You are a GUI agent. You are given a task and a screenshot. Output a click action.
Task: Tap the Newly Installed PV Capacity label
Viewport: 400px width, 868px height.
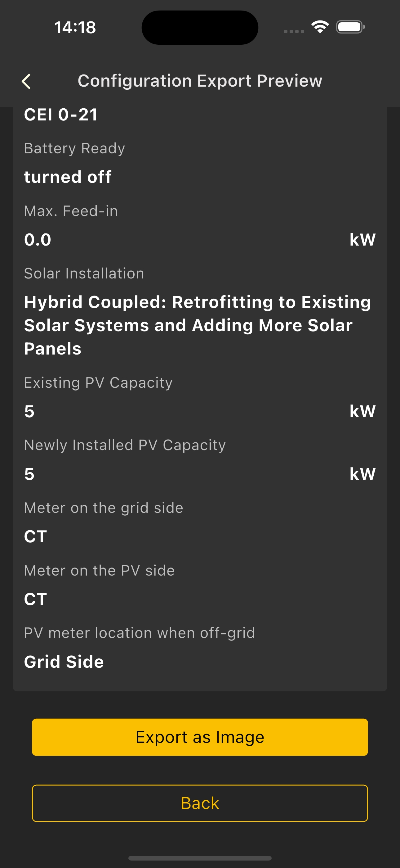click(x=125, y=445)
